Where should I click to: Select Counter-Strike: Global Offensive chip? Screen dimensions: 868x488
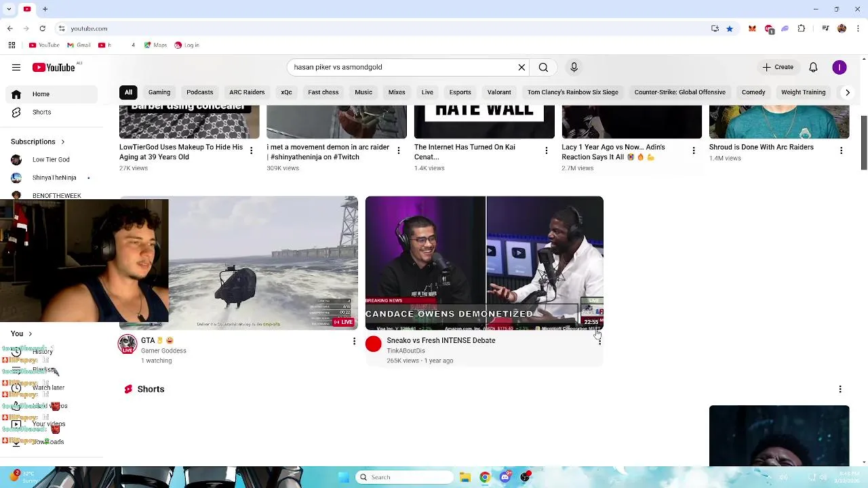(x=680, y=92)
